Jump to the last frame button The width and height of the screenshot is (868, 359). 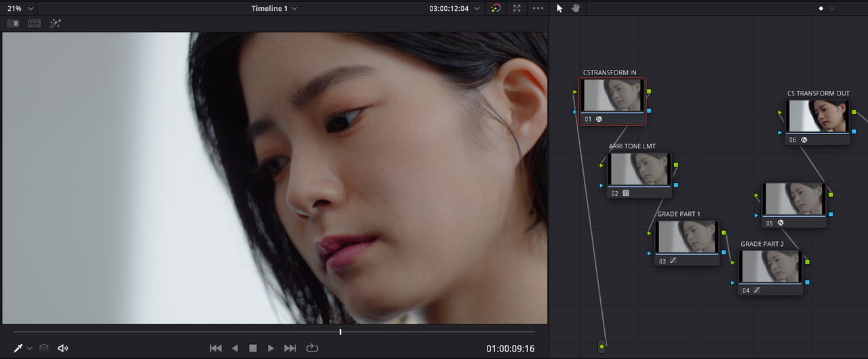pyautogui.click(x=290, y=348)
